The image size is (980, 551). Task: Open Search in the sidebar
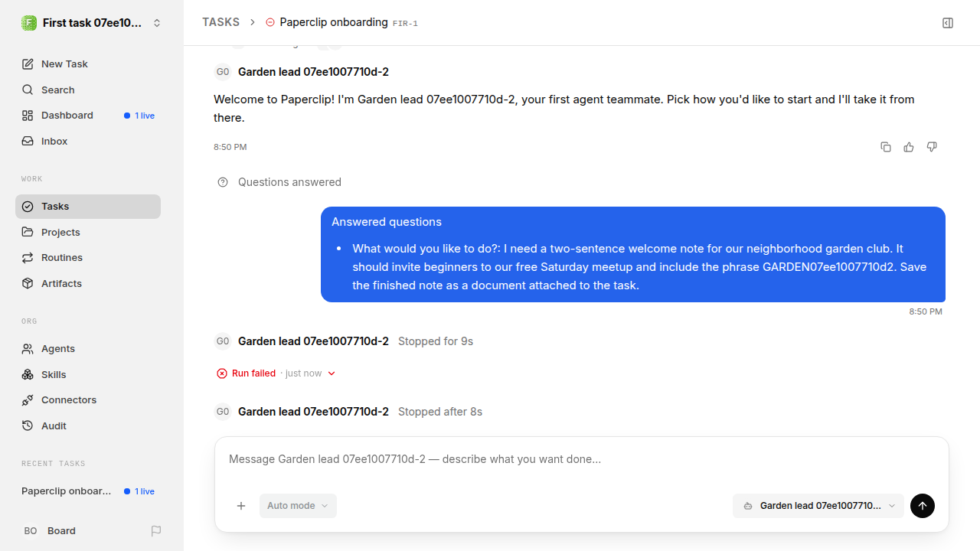pos(88,90)
